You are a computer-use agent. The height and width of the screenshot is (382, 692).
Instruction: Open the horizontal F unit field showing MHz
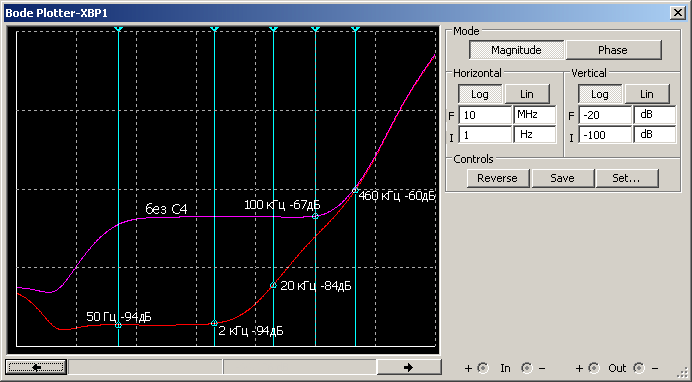click(534, 115)
